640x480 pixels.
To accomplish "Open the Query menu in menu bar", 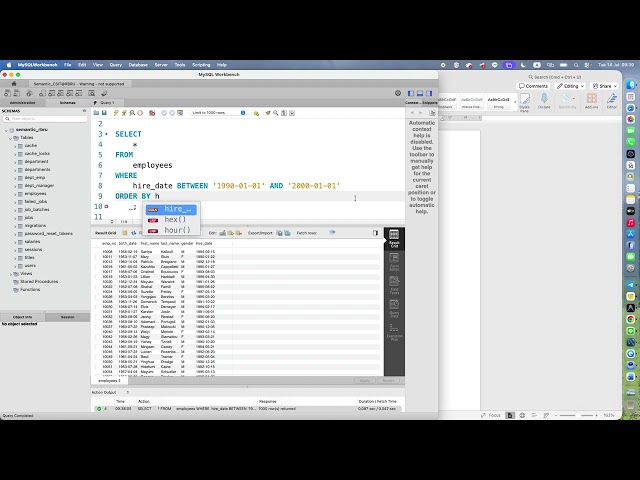I will click(116, 65).
